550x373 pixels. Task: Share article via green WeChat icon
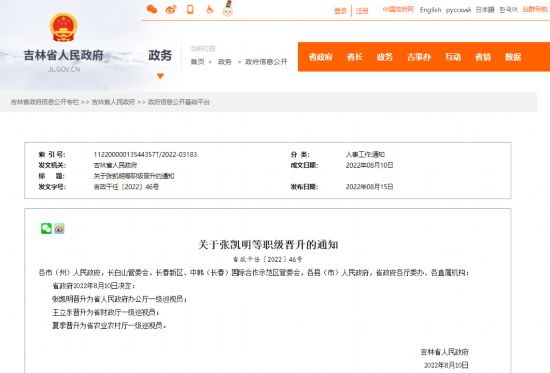(46, 228)
